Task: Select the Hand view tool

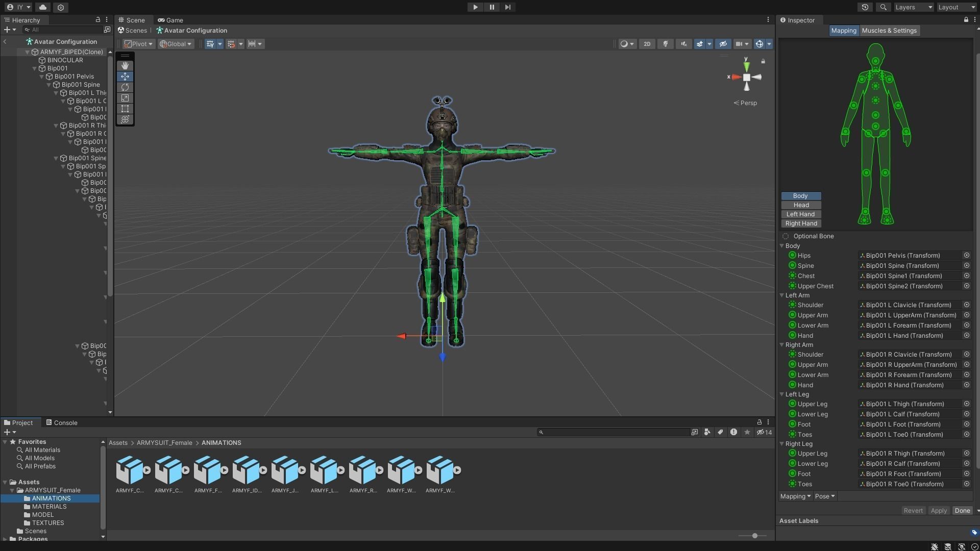Action: pyautogui.click(x=125, y=66)
